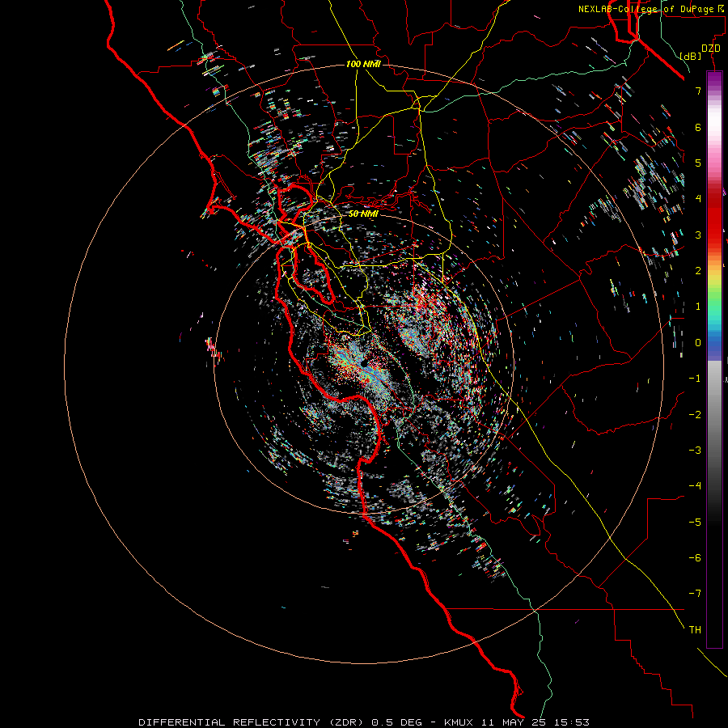Click the 7 tick label on color scale
The height and width of the screenshot is (728, 728).
tap(698, 91)
